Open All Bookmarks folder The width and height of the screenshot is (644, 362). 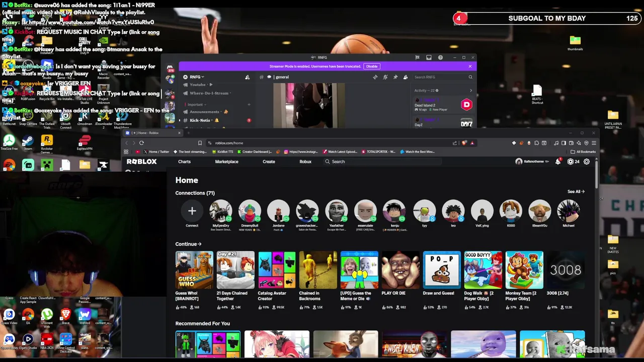pyautogui.click(x=584, y=151)
